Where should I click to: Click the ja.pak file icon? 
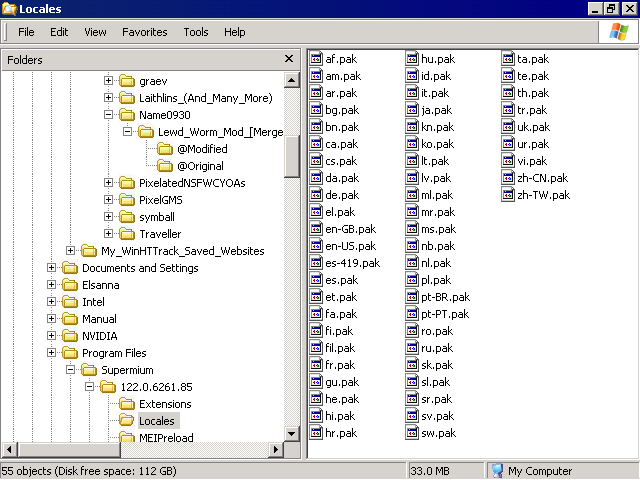click(412, 110)
